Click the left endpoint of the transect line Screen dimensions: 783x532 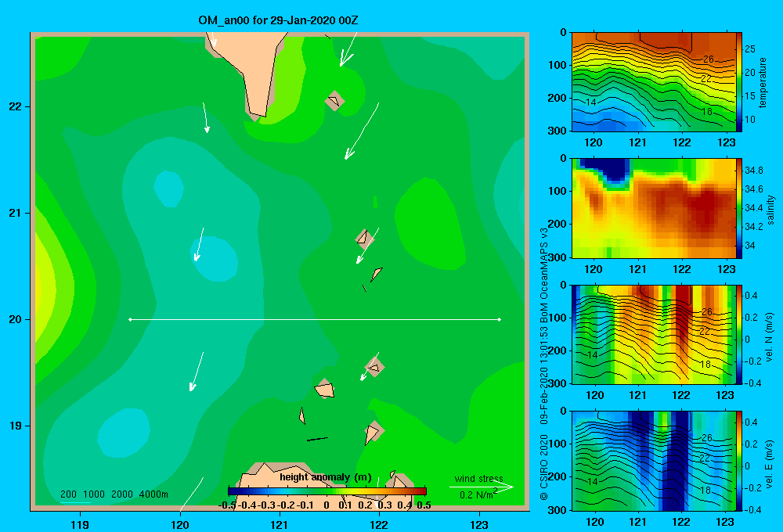(130, 319)
